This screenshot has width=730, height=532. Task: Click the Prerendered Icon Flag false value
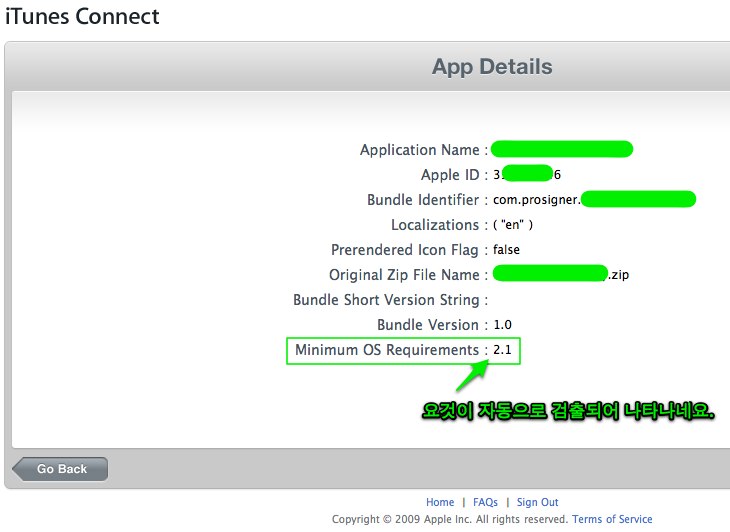pyautogui.click(x=507, y=249)
